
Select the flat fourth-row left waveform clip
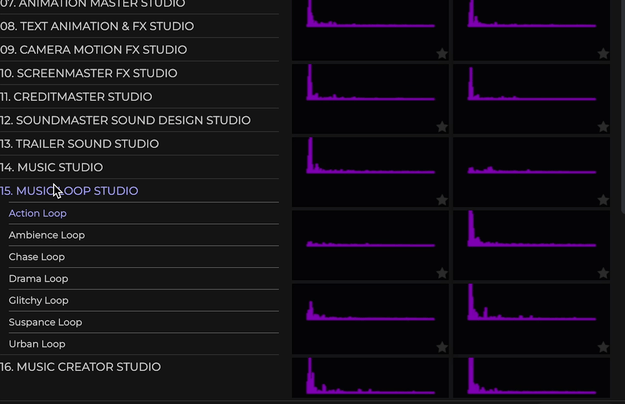370,245
